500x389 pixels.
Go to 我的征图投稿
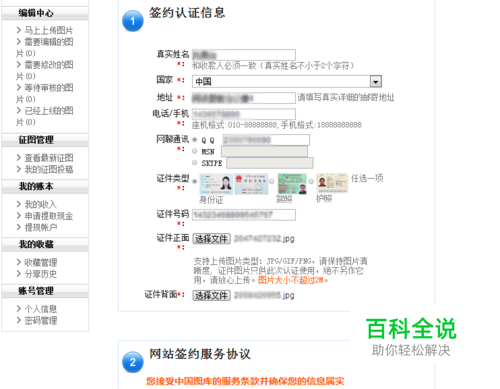click(x=49, y=169)
